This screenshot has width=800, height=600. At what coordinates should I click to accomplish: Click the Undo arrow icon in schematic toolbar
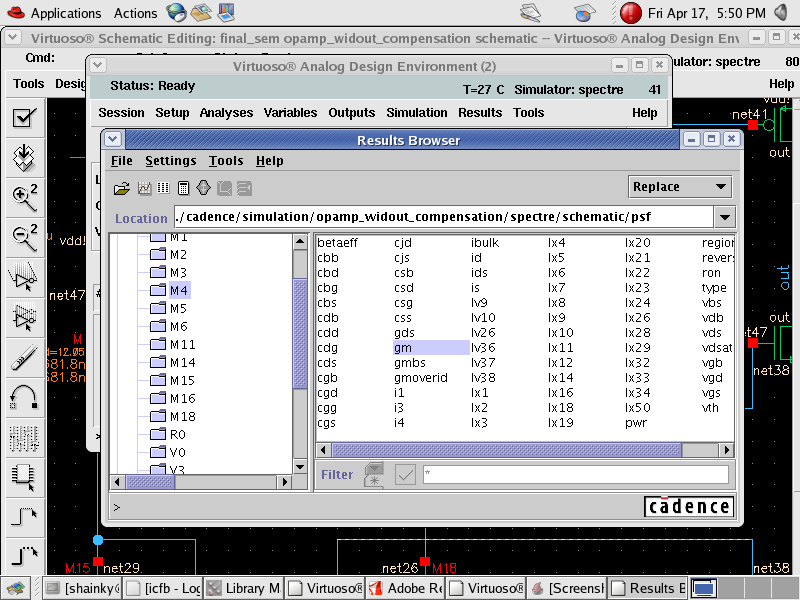24,396
